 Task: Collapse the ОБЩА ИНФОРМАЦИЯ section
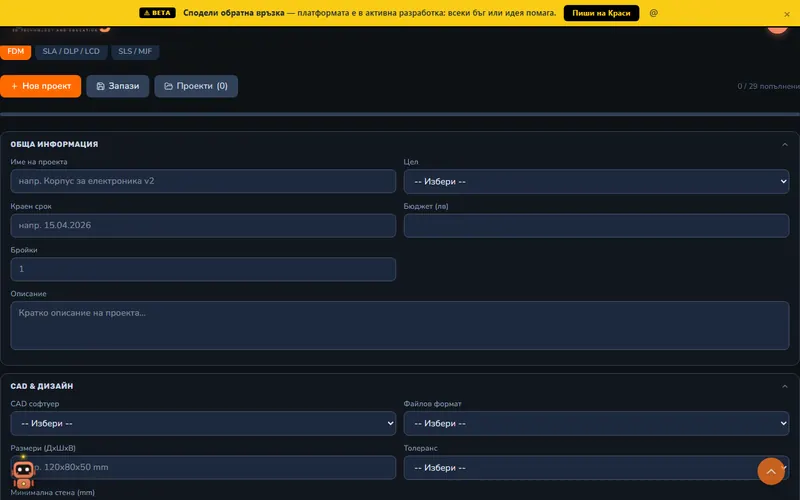[x=785, y=144]
